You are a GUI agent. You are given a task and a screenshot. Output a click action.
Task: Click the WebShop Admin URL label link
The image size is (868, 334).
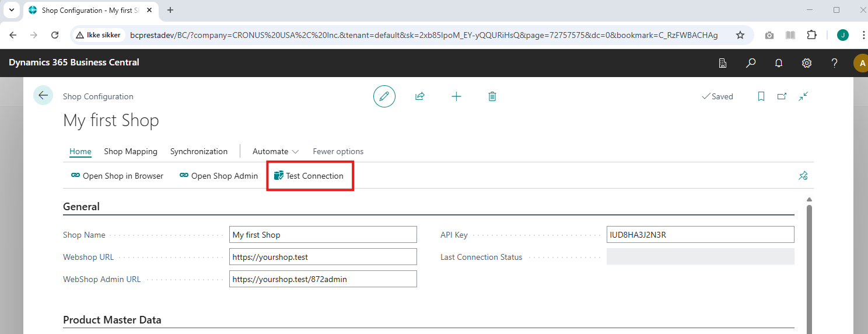tap(102, 279)
